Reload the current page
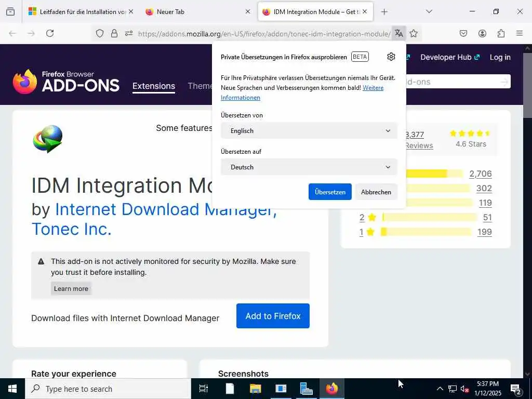Image resolution: width=532 pixels, height=399 pixels. [50, 33]
